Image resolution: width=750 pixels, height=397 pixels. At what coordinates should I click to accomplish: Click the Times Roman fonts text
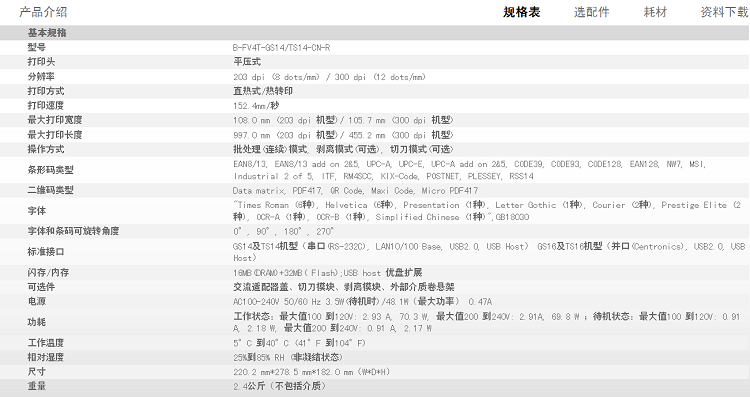(x=487, y=210)
